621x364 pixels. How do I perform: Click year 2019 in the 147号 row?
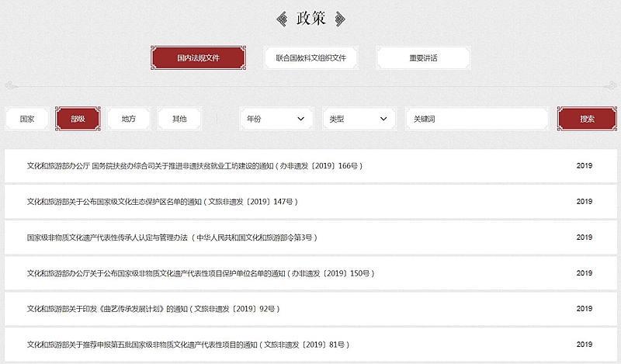[x=585, y=202]
